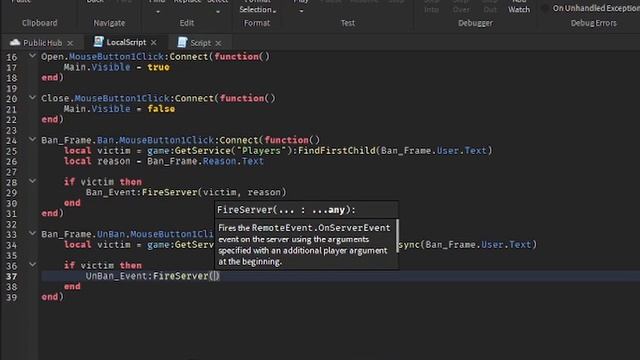Viewport: 640px width, 360px height.
Task: Click the 'Test' ribbon group label
Action: [x=348, y=23]
